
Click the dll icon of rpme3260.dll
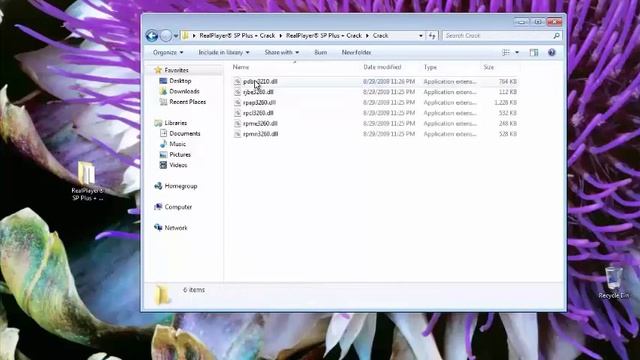click(237, 124)
